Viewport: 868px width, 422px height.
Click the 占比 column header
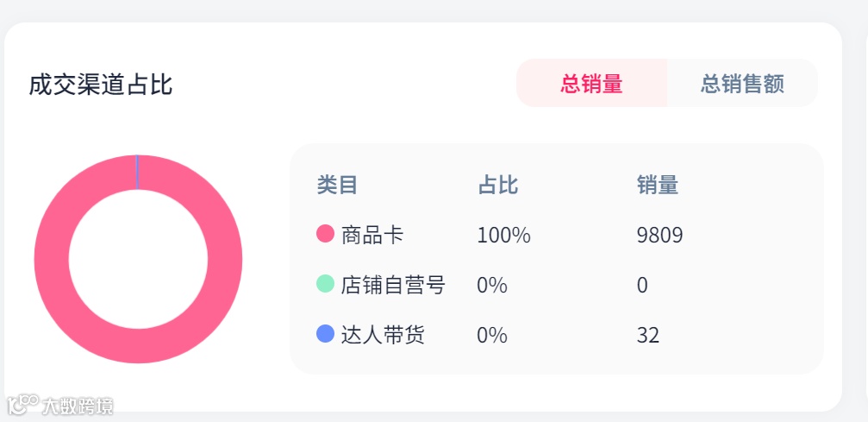coord(497,185)
